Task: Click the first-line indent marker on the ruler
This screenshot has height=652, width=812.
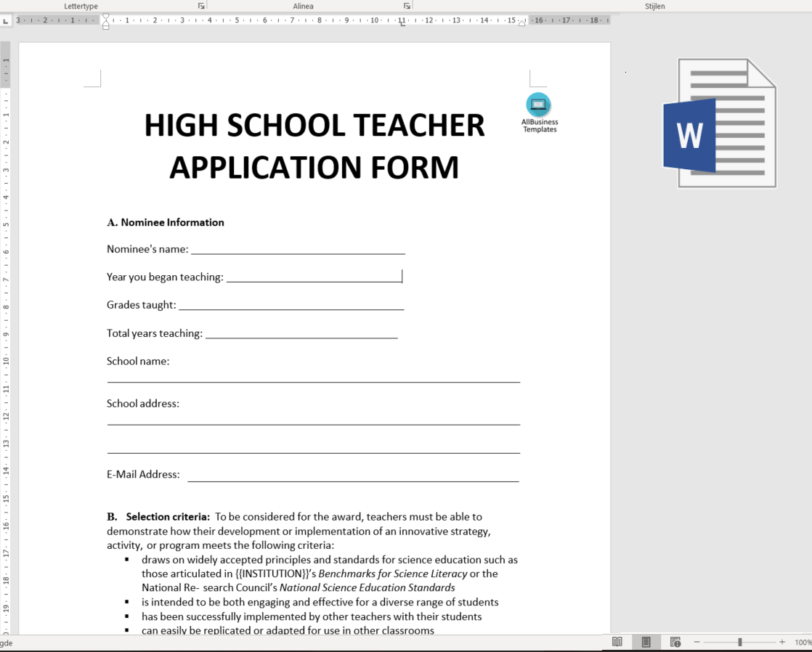Action: (105, 17)
